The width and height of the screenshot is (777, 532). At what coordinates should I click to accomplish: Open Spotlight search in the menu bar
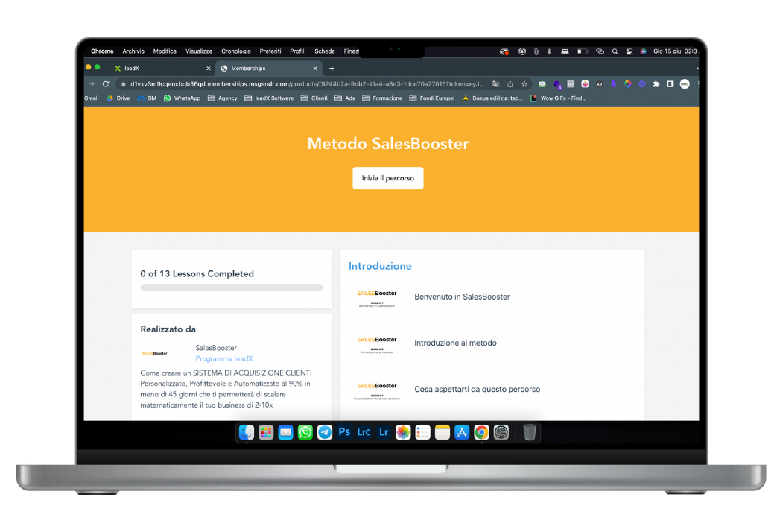[x=615, y=51]
